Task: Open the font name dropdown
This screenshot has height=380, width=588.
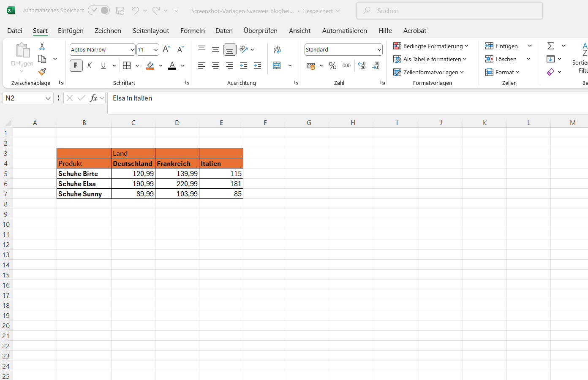Action: 132,49
